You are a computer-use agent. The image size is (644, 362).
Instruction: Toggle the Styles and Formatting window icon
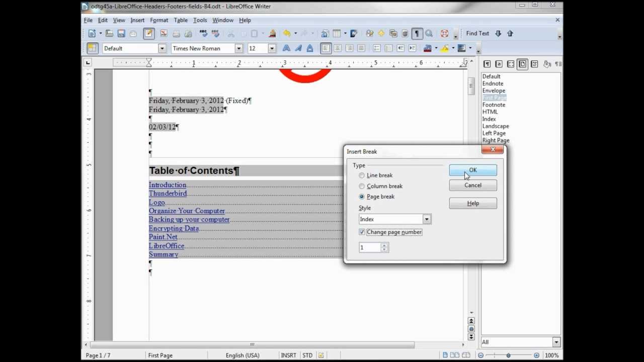92,48
